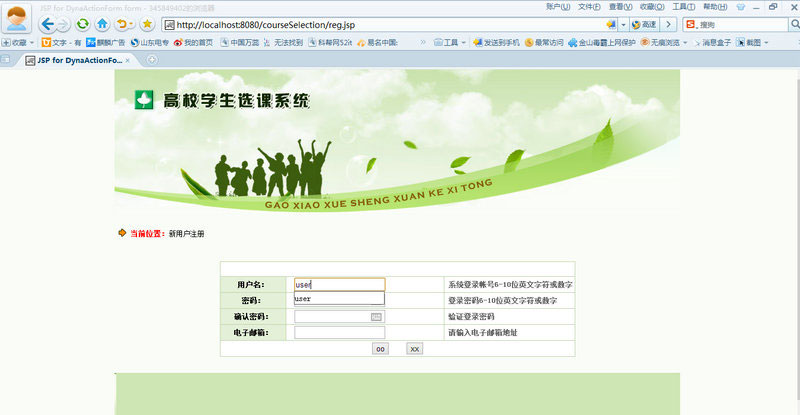Image resolution: width=800 pixels, height=415 pixels.
Task: Open the 账户(U) menu
Action: pyautogui.click(x=558, y=7)
